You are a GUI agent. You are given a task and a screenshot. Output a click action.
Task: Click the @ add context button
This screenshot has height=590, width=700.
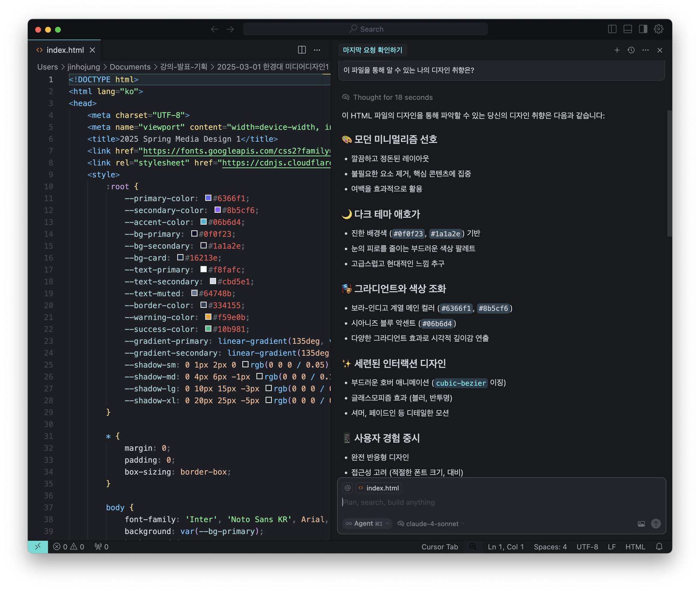click(x=348, y=488)
